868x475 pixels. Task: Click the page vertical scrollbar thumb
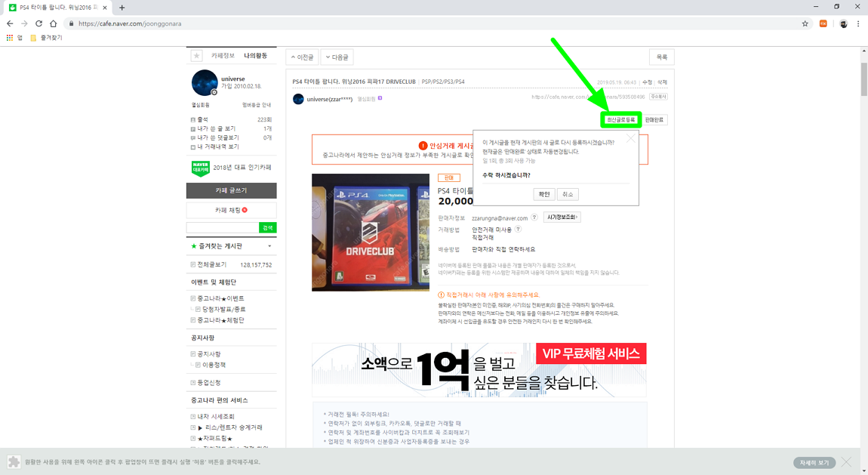(x=863, y=79)
